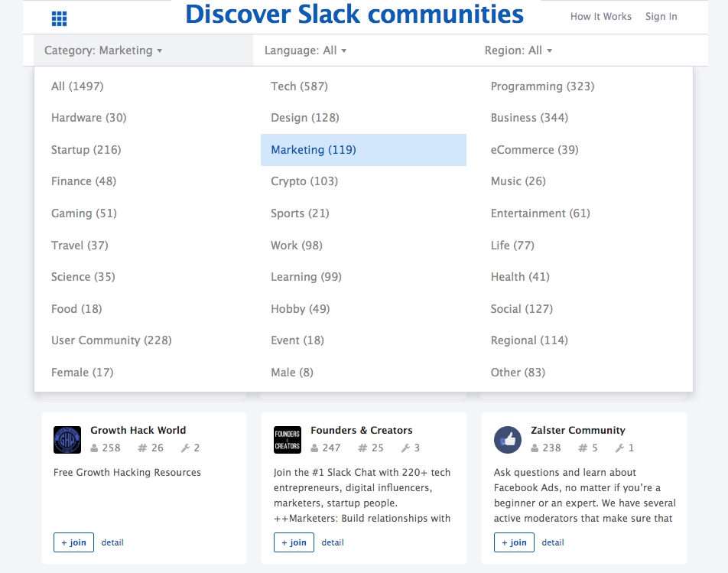Choose Programming (323) from category list
The width and height of the screenshot is (728, 573).
pos(542,86)
